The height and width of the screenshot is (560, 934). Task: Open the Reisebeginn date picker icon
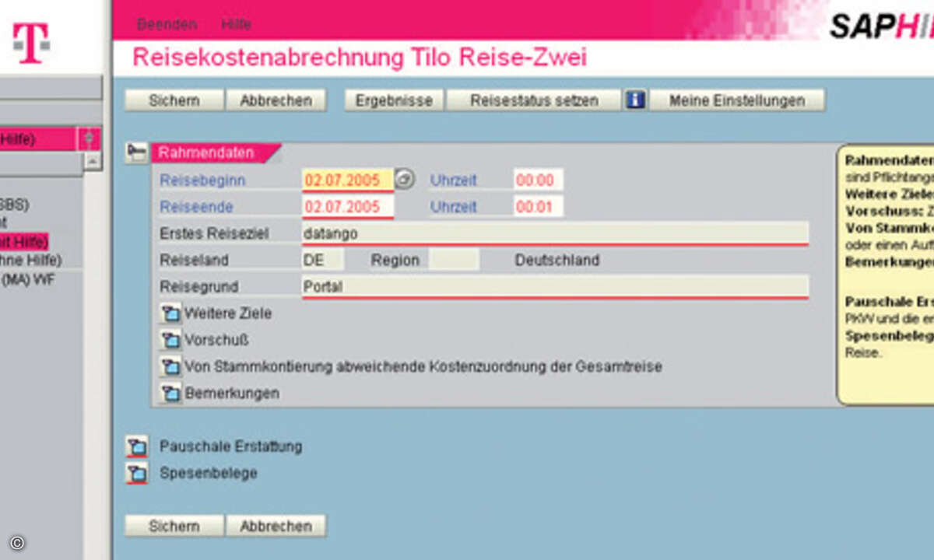point(405,180)
